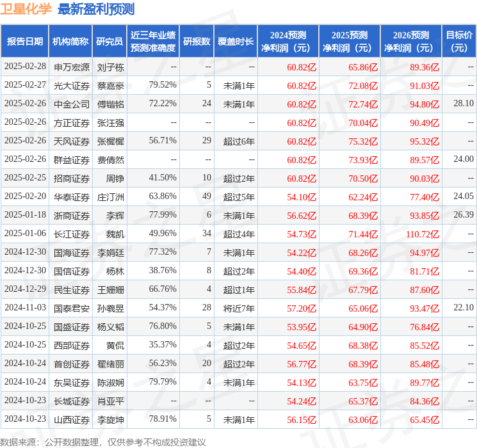This screenshot has height=448, width=477.
Task: Select the 东吴证券 institution cell
Action: (x=72, y=383)
